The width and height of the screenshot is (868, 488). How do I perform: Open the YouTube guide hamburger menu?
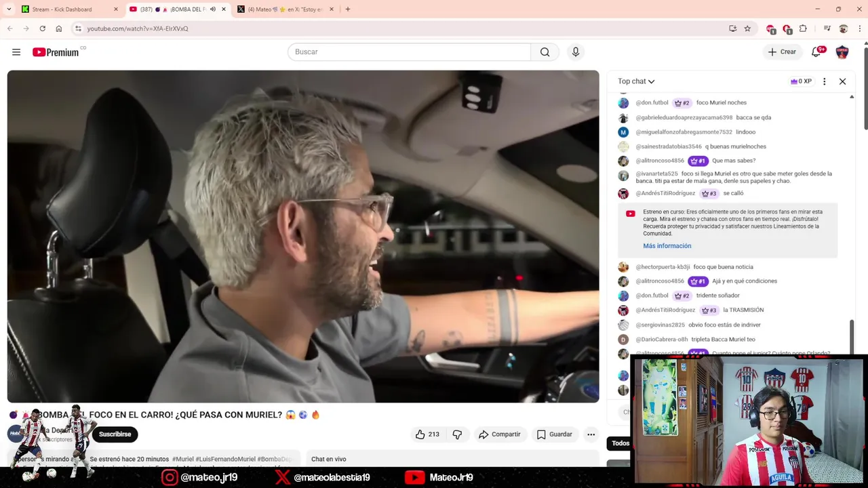[x=16, y=52]
